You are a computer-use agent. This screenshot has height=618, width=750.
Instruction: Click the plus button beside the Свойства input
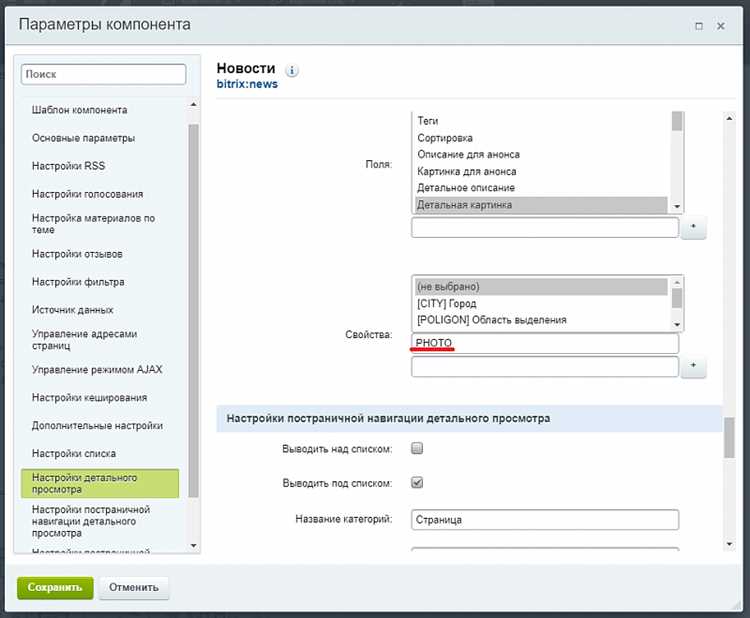693,366
